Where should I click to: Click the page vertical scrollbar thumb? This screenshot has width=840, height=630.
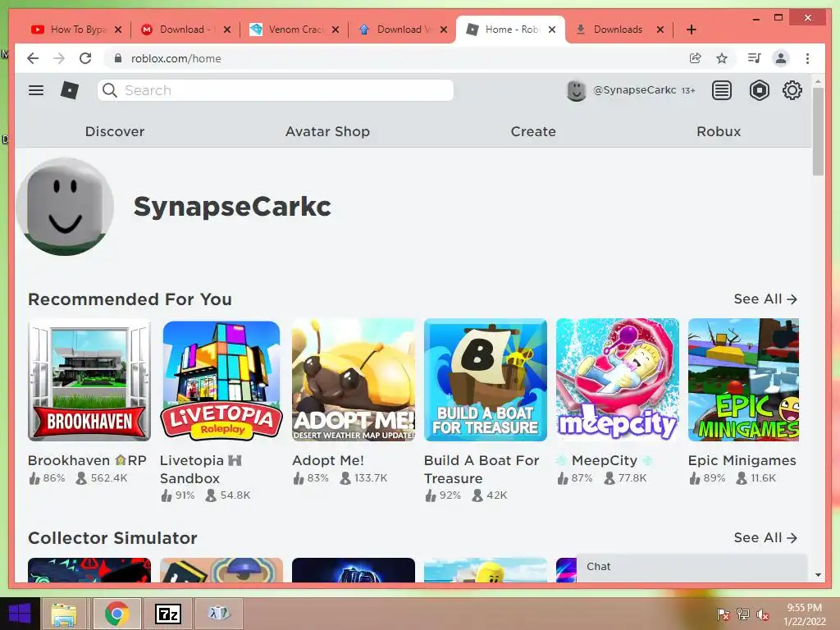pos(818,131)
